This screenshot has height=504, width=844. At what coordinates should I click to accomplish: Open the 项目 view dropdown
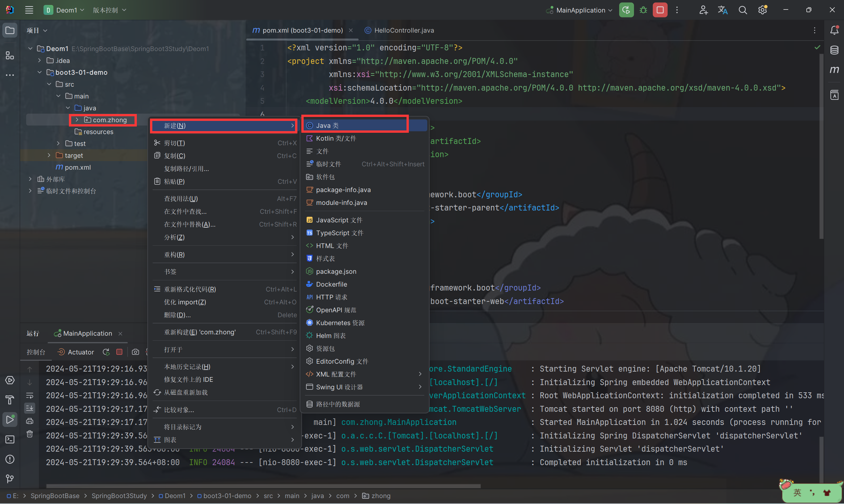[x=37, y=31]
